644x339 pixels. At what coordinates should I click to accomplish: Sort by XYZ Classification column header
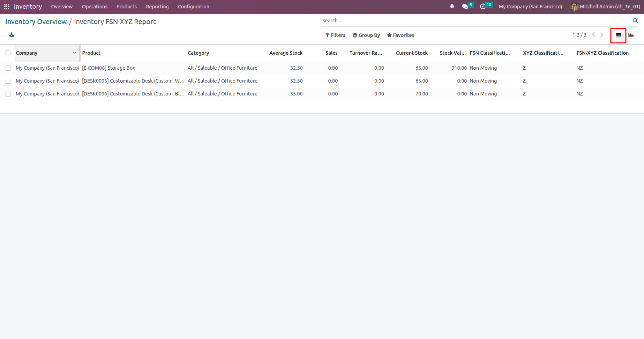(x=543, y=53)
